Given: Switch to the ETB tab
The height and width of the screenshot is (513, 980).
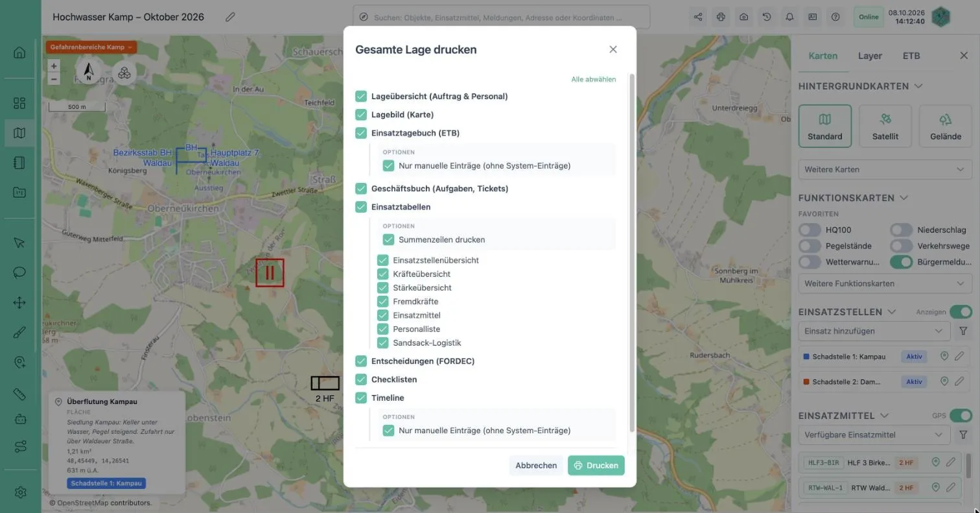Looking at the screenshot, I should pos(911,56).
